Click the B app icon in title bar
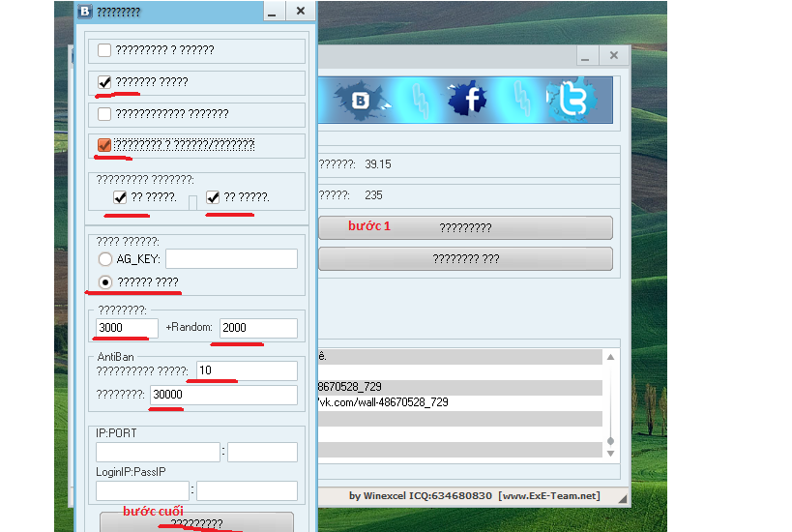792x532 pixels. (x=84, y=12)
